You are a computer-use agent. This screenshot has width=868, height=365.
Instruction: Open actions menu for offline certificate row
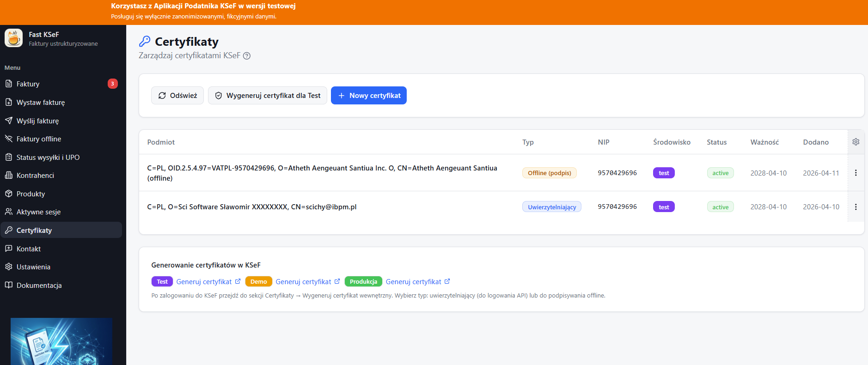pyautogui.click(x=856, y=173)
